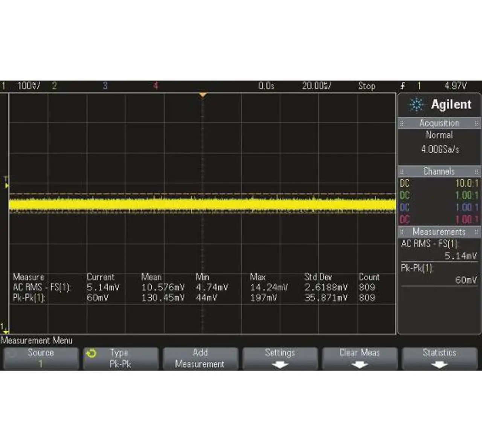Click the yellow channel 1 waveform trace

tap(203, 205)
